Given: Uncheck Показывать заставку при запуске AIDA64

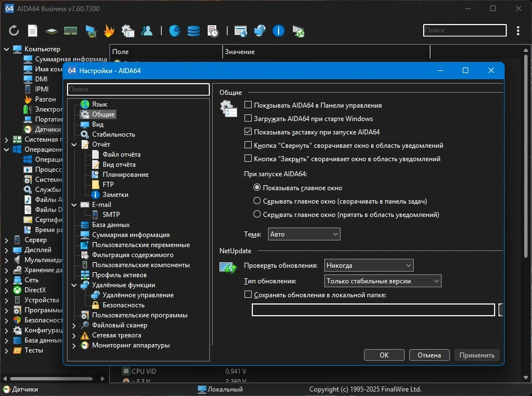Looking at the screenshot, I should pyautogui.click(x=248, y=132).
